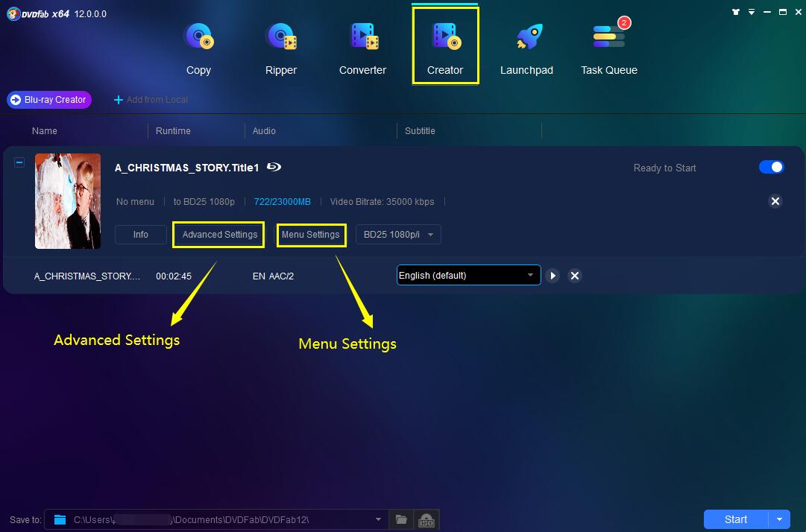806x532 pixels.
Task: Click the Christmas Story movie thumbnail
Action: click(68, 200)
